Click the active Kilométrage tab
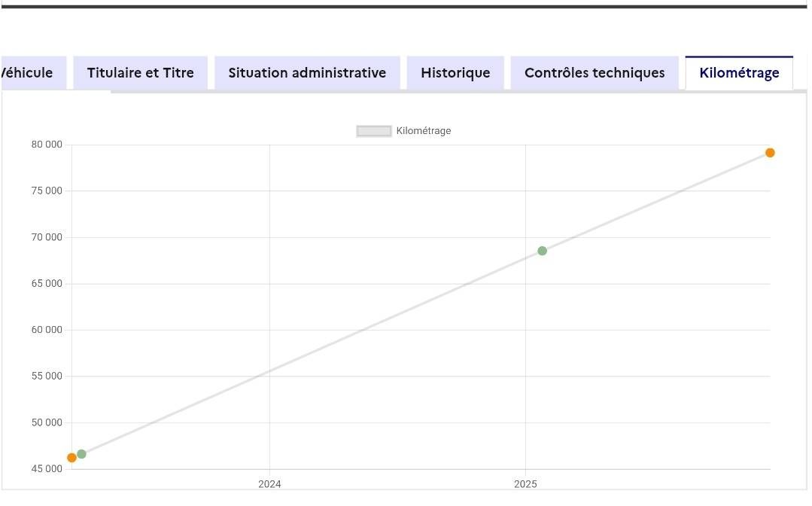The height and width of the screenshot is (506, 812). point(739,73)
